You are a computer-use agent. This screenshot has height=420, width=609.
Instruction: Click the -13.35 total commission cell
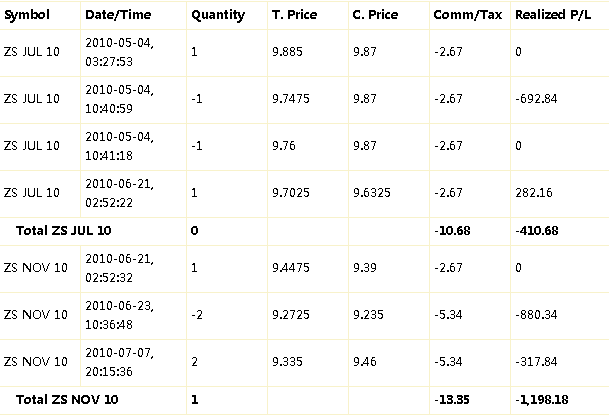pyautogui.click(x=452, y=400)
